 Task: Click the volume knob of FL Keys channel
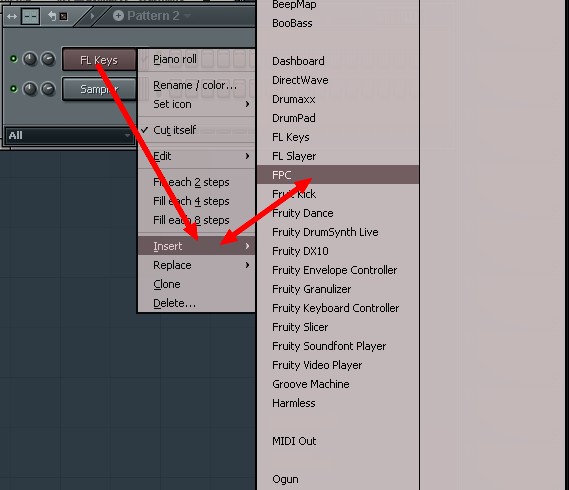coord(48,59)
